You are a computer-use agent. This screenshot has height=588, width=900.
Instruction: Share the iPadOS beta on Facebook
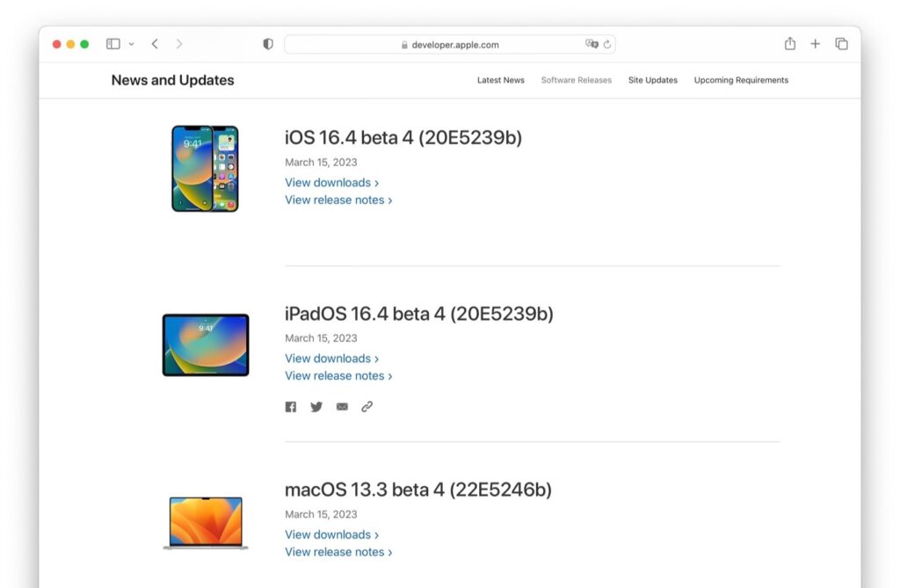tap(291, 406)
